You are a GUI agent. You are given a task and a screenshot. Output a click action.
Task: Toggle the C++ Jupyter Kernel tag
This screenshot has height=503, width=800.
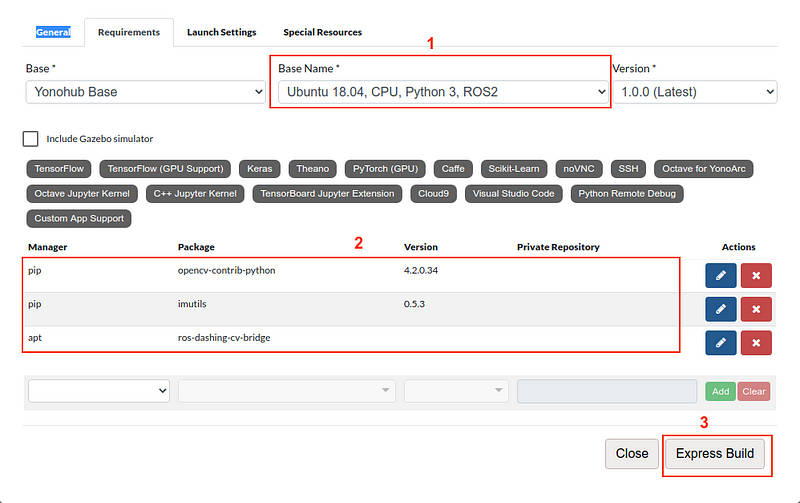point(195,194)
